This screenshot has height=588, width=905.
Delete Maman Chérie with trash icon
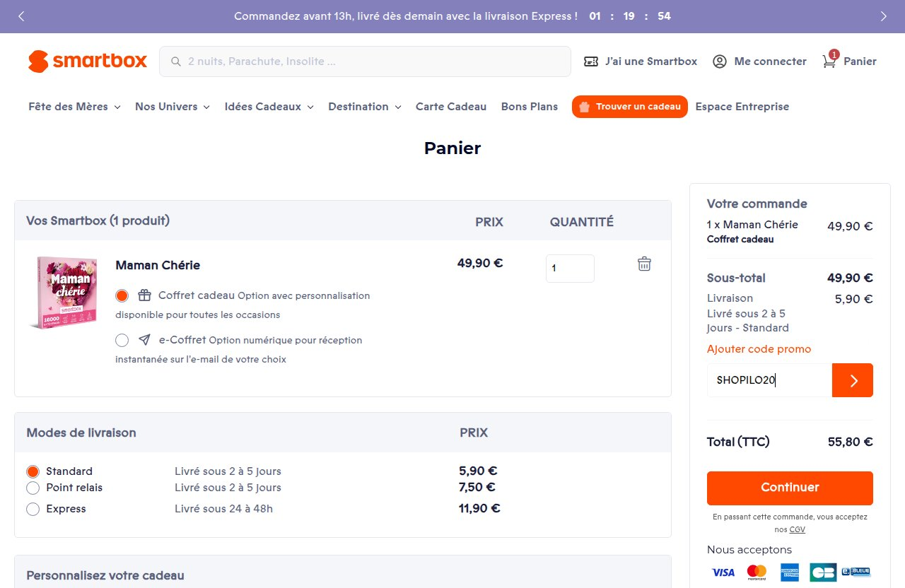click(x=644, y=264)
